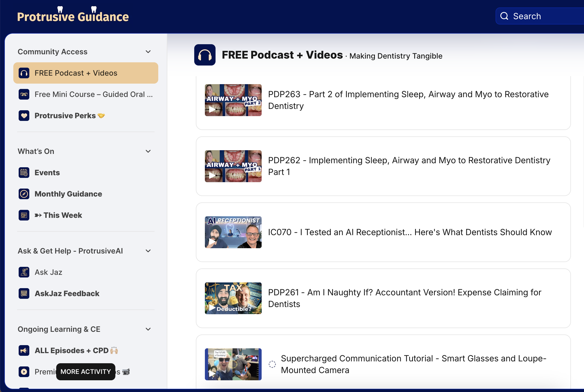Click the heart icon for Protrusive Perks
The height and width of the screenshot is (392, 584).
coord(24,116)
